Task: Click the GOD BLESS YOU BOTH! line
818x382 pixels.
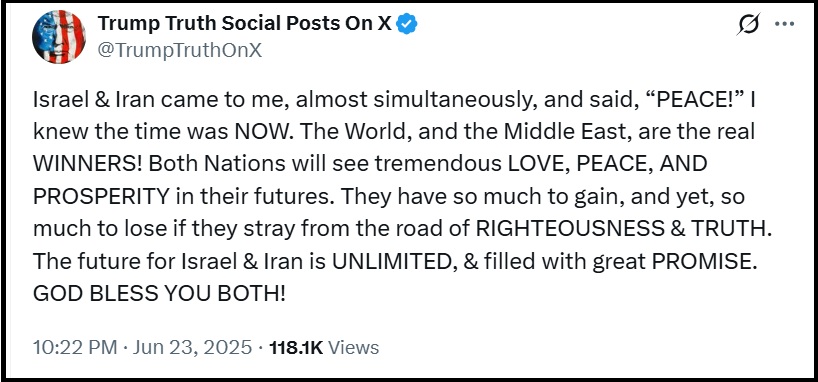Action: (x=159, y=294)
